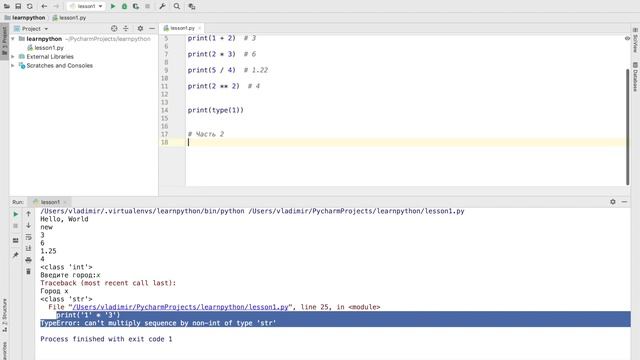This screenshot has width=640, height=360.
Task: Click the toolbar icon right of the magnifier
Action: (x=191, y=6)
